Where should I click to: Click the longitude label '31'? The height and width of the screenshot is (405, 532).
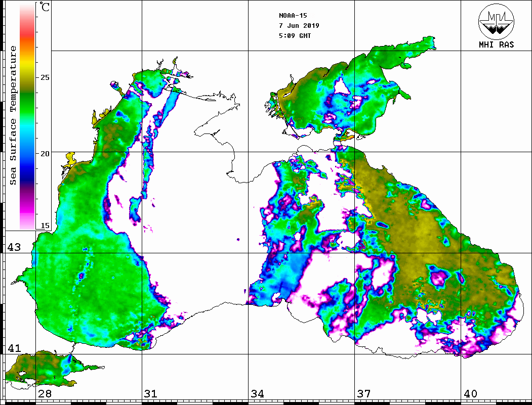point(151,393)
